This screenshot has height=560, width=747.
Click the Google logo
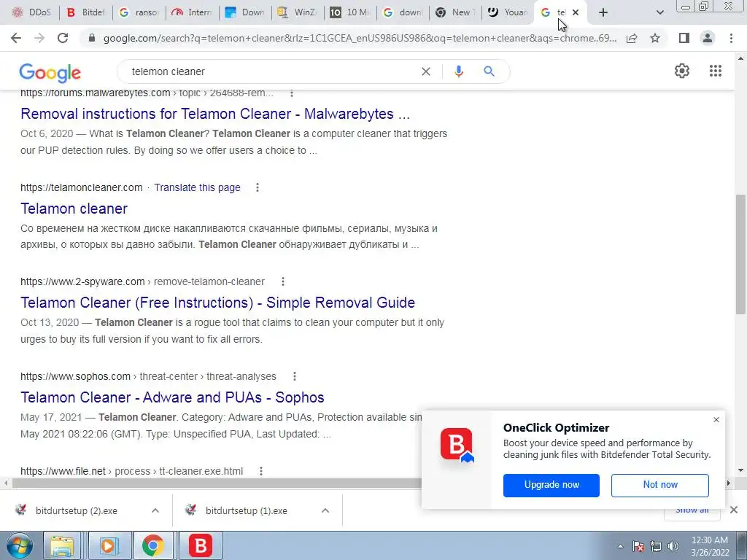(50, 72)
